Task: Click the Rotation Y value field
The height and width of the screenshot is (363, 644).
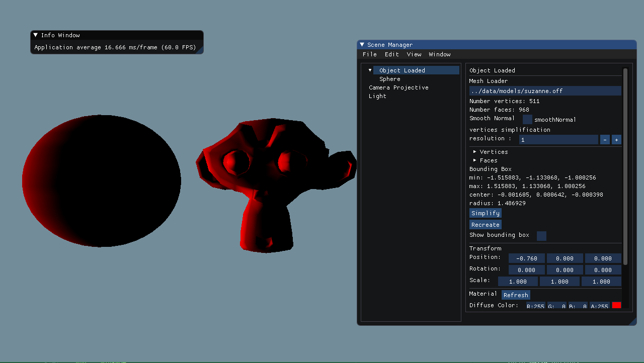Action: pos(565,269)
